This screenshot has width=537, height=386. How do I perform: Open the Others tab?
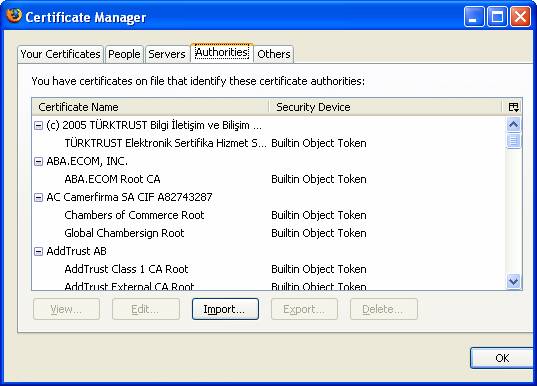point(274,54)
